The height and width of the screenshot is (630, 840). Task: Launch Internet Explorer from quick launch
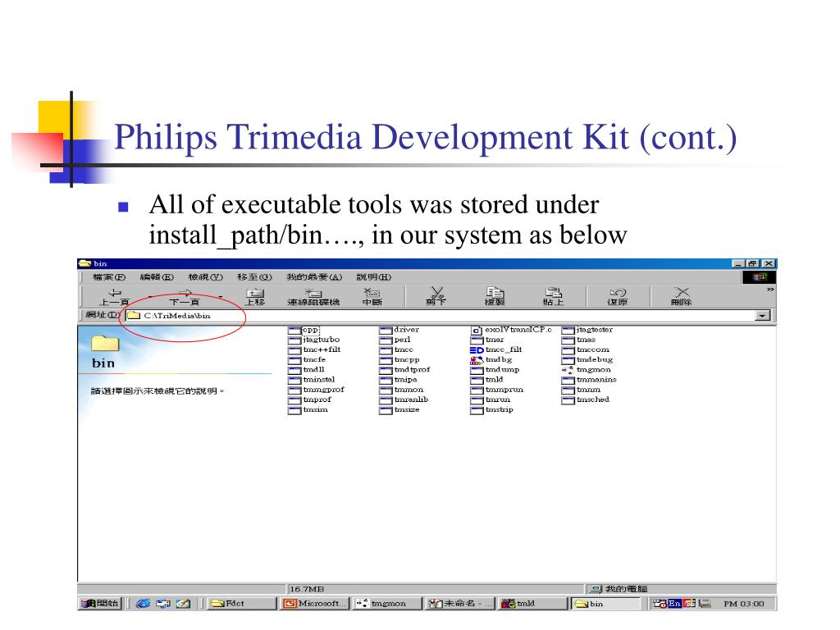pos(143,604)
